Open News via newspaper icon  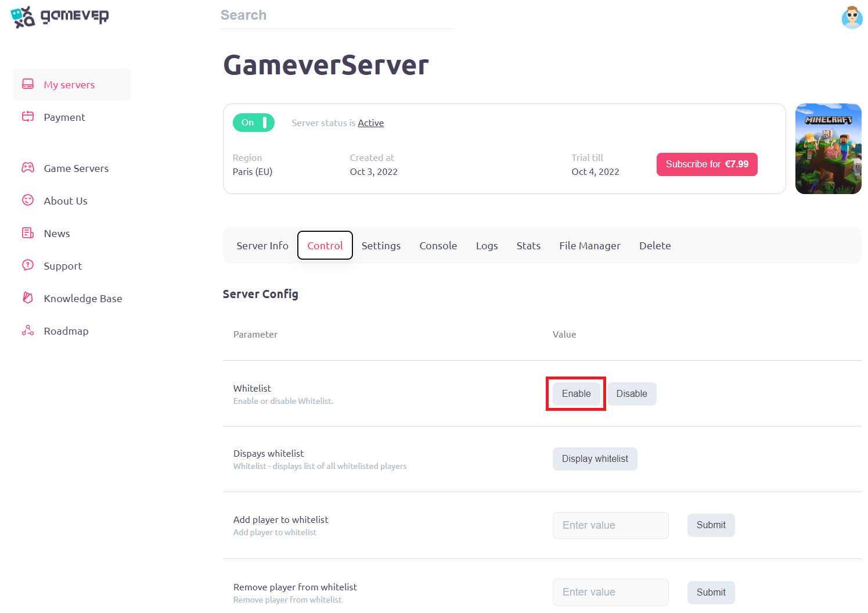coord(27,233)
